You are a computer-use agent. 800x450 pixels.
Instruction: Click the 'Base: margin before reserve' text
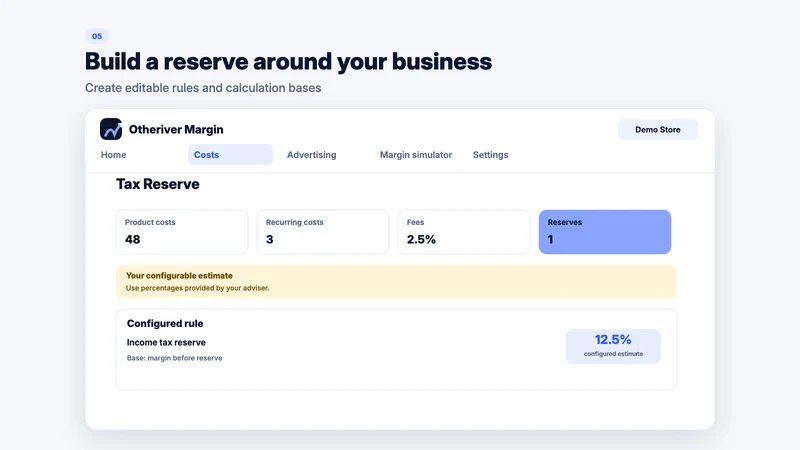pyautogui.click(x=174, y=358)
